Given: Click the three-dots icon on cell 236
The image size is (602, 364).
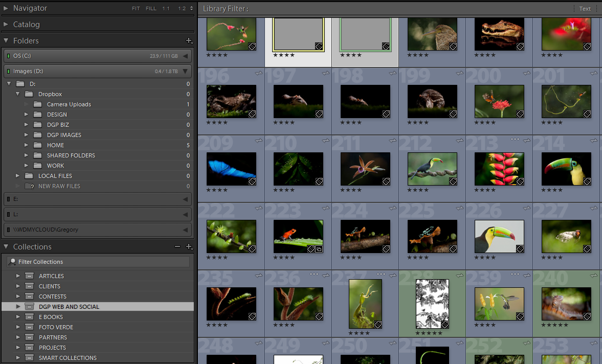Looking at the screenshot, I should click(x=314, y=274).
